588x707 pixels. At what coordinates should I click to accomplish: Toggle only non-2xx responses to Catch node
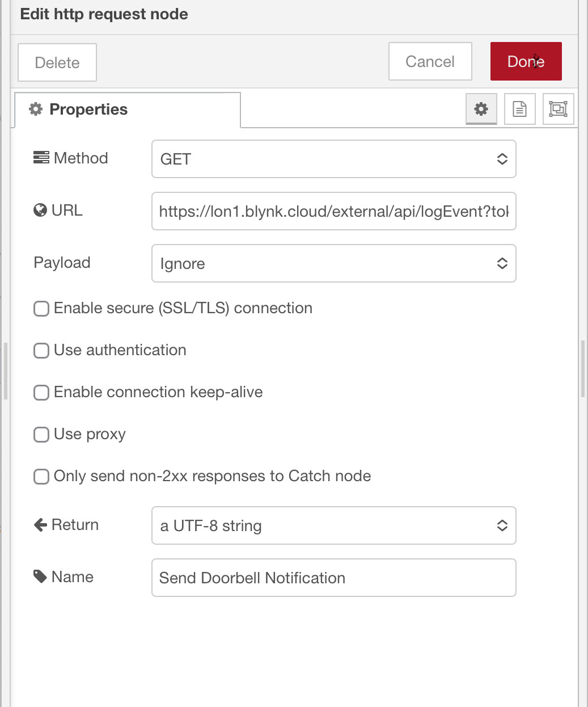41,477
